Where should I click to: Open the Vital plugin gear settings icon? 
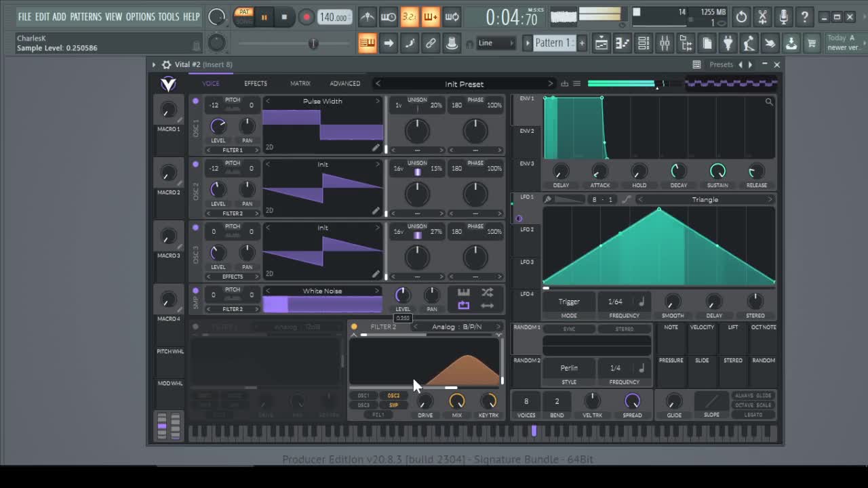tap(166, 64)
